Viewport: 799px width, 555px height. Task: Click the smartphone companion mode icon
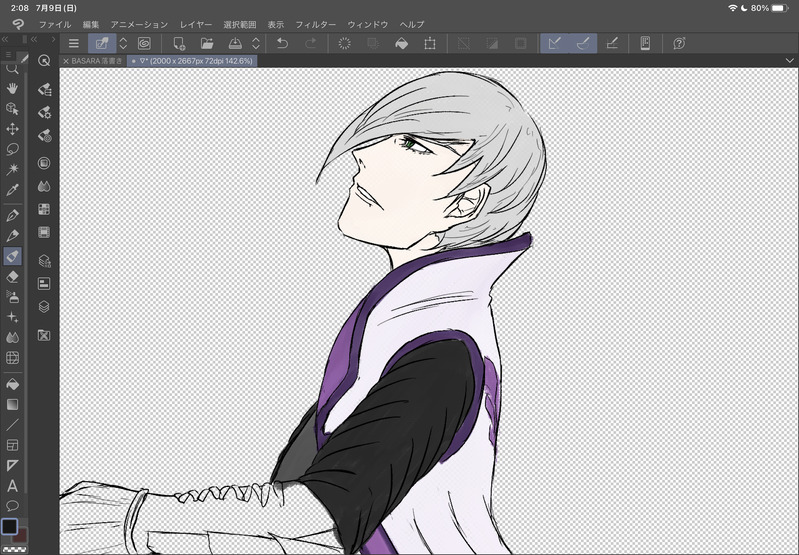645,43
